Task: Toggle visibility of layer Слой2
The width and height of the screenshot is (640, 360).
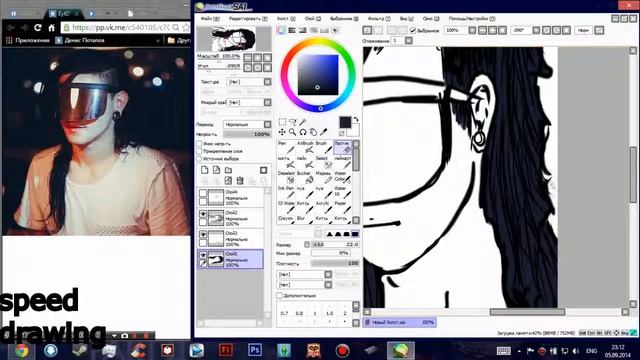Action: tap(203, 214)
